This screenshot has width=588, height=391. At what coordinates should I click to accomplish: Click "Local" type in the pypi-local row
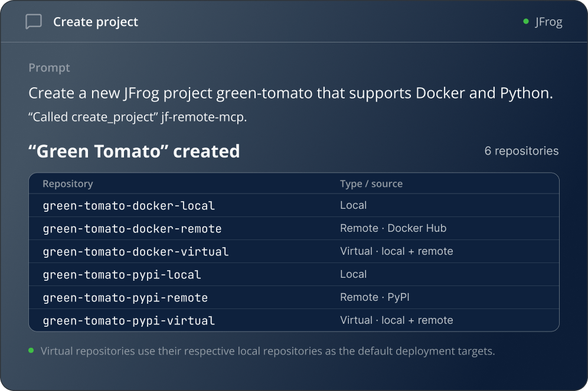(353, 274)
